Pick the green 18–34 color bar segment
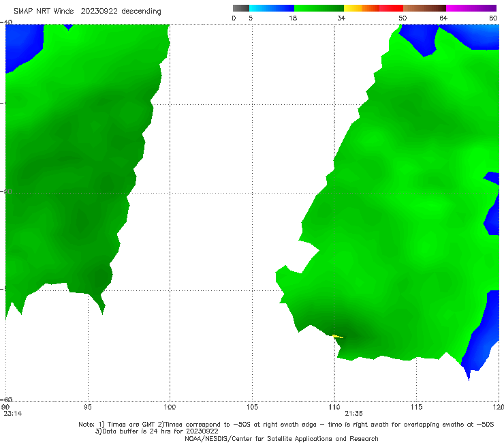 [x=319, y=8]
